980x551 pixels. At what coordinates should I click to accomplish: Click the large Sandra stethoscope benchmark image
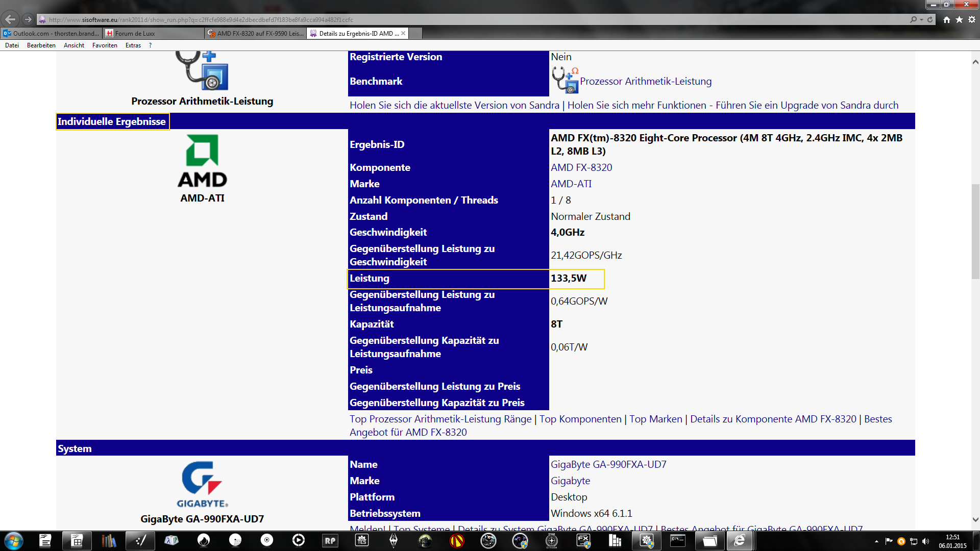(x=202, y=70)
